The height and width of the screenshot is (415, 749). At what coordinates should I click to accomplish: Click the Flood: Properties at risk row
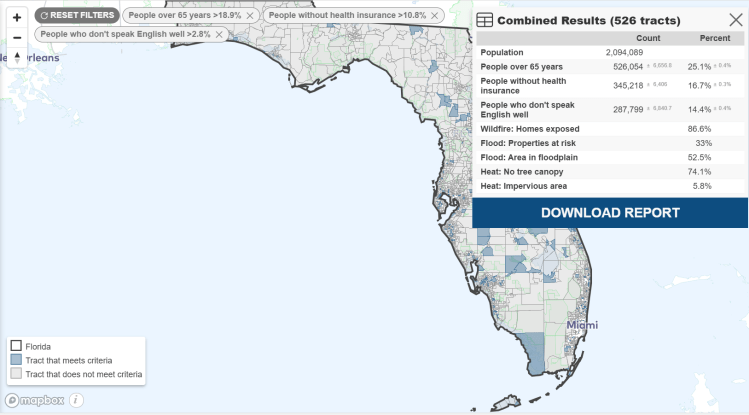tap(610, 143)
